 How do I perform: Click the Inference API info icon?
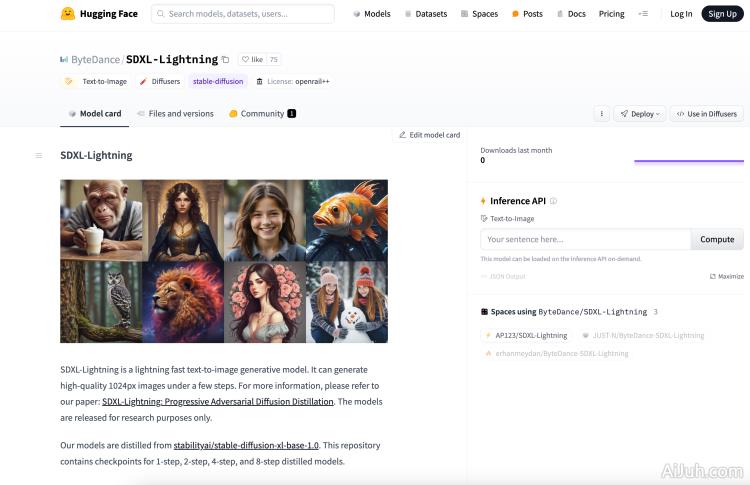click(x=553, y=201)
